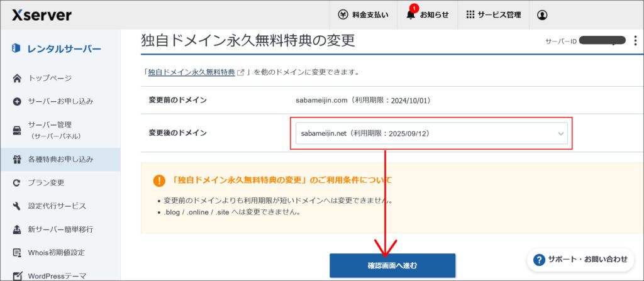Open 設定代行サービス in the sidebar

tap(57, 206)
